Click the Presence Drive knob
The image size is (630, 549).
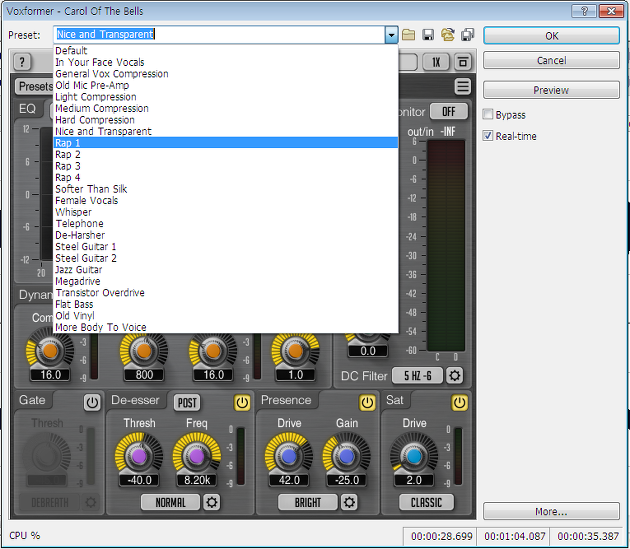(289, 457)
